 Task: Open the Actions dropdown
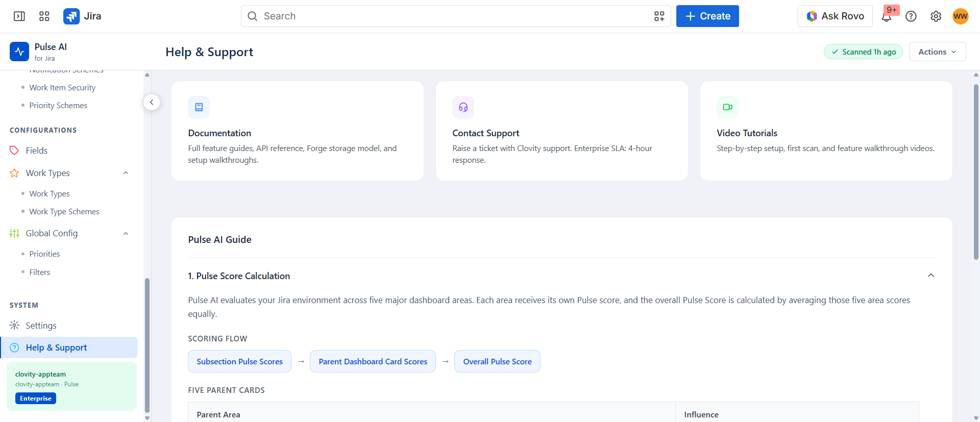[938, 52]
